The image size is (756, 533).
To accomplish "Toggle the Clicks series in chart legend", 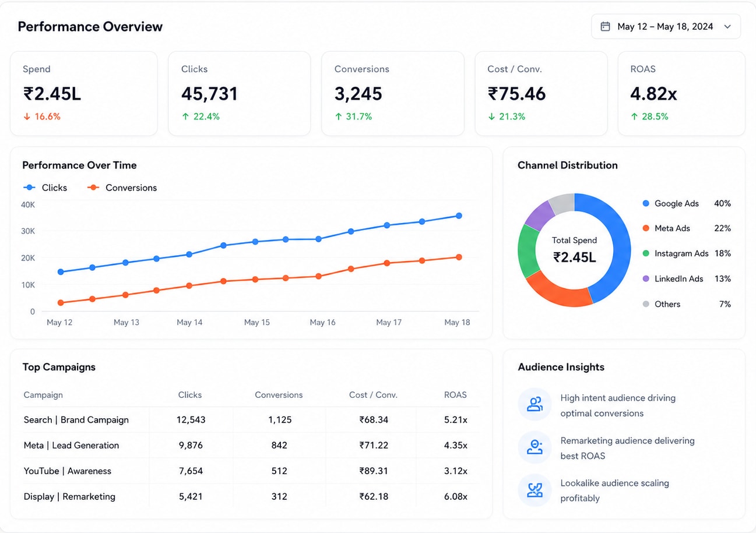I will point(45,188).
